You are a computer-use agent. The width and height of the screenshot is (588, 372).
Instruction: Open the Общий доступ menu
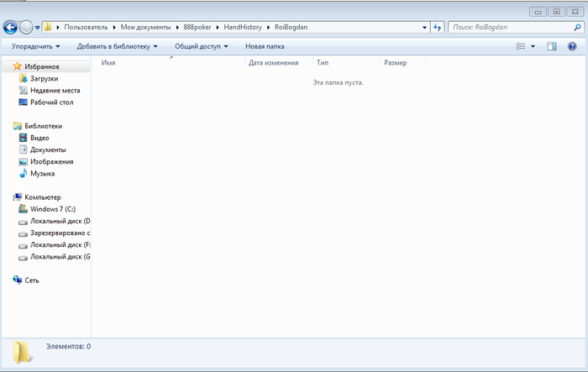click(202, 46)
